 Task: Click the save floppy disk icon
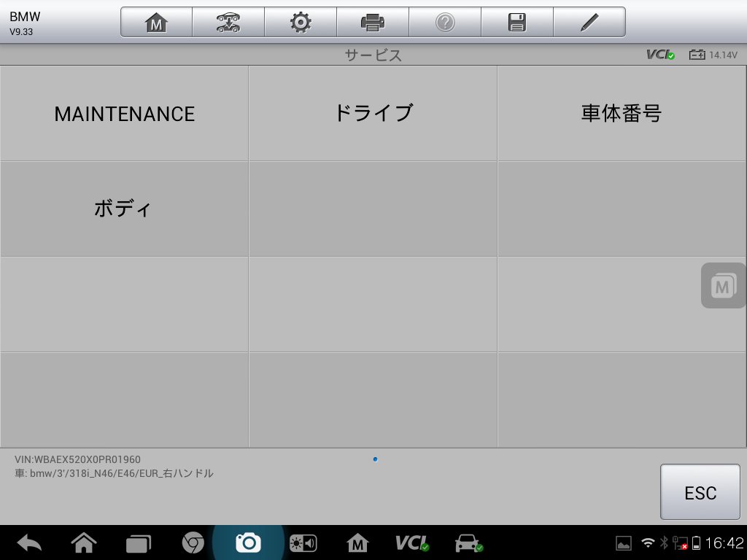(x=517, y=23)
